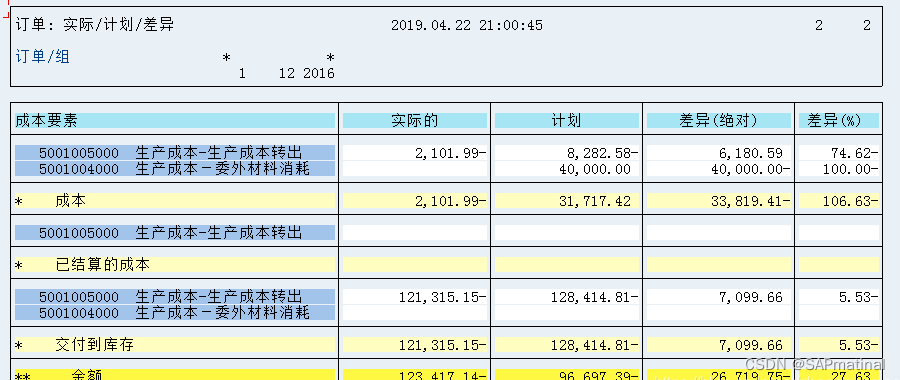Click the 成本 plan total 31,717.42
This screenshot has width=900, height=380.
pyautogui.click(x=595, y=201)
